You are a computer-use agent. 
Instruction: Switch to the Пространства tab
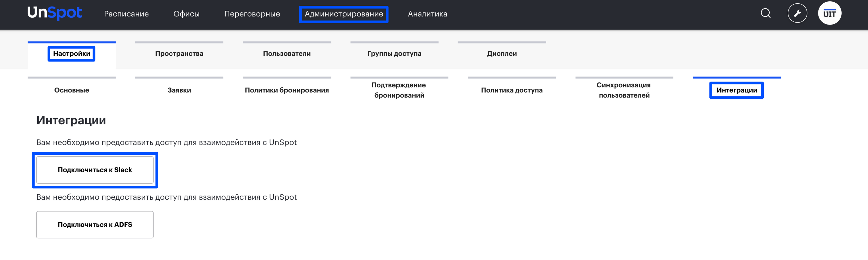[179, 53]
